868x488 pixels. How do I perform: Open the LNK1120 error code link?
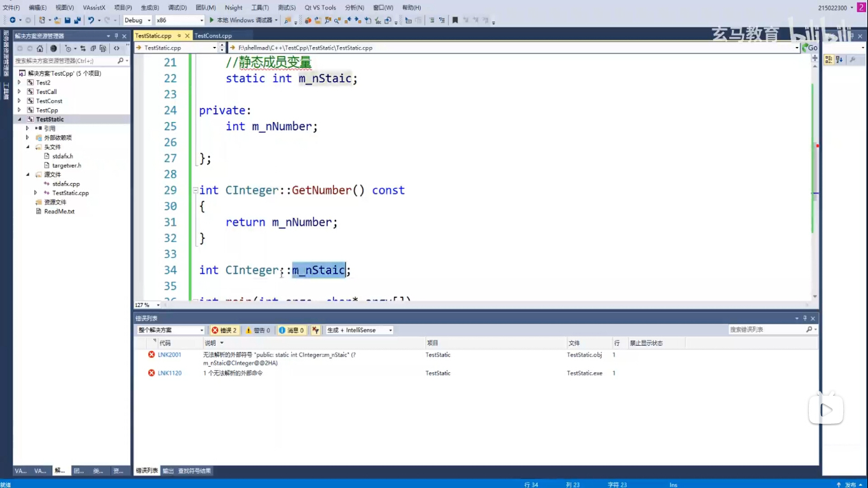click(x=169, y=373)
